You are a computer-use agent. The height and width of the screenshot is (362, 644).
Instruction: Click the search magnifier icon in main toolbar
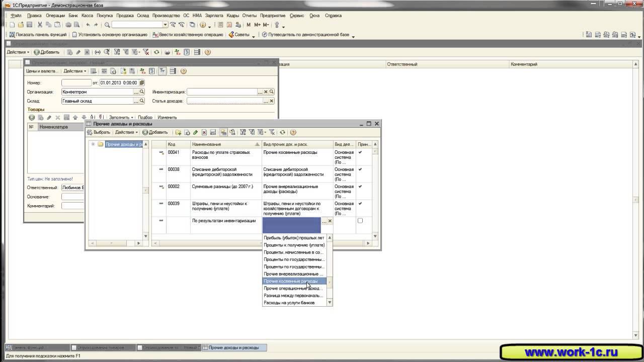(x=107, y=25)
